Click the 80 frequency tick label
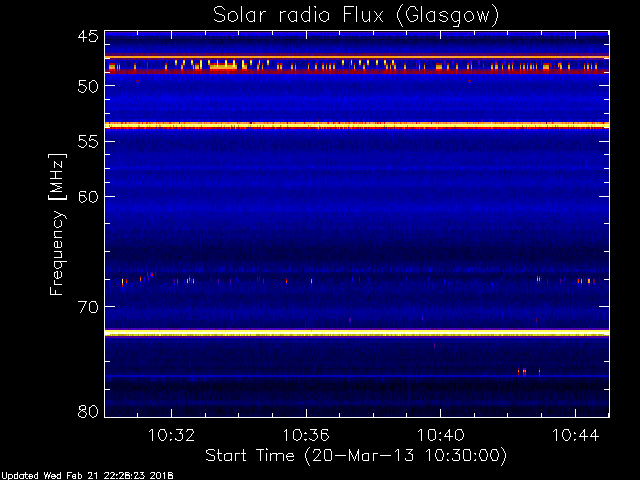640x480 pixels. [88, 411]
